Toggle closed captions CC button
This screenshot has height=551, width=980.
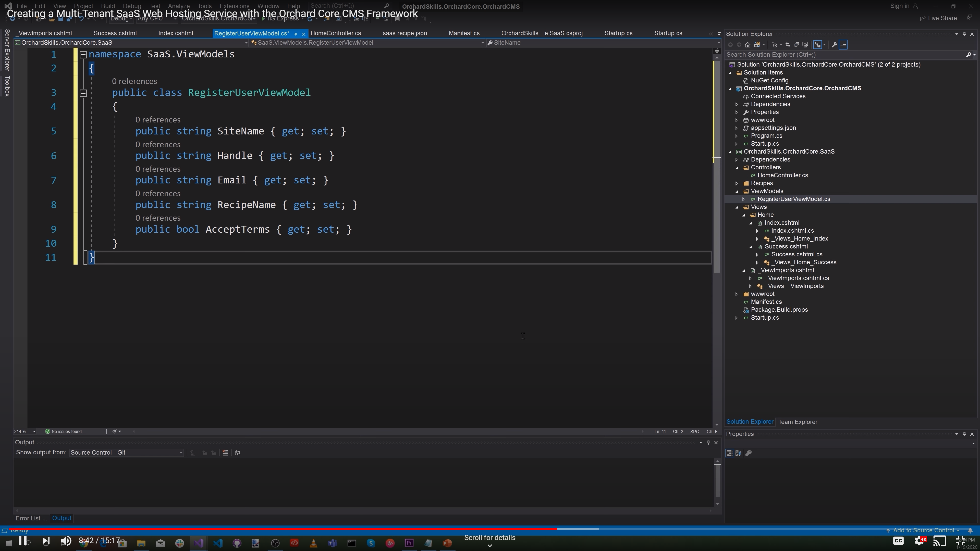(x=898, y=541)
